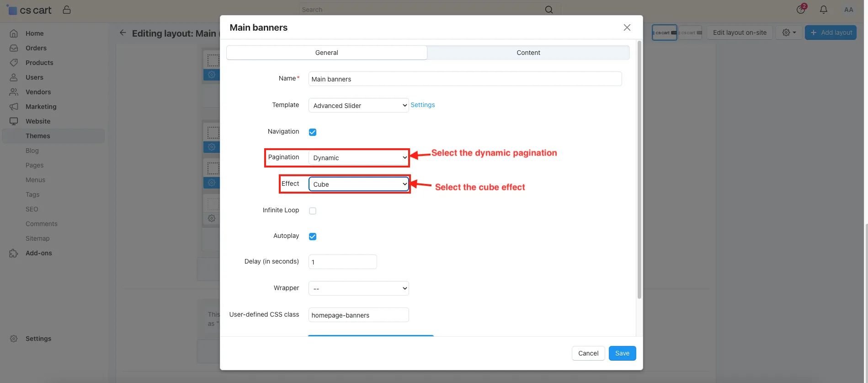This screenshot has width=868, height=383.
Task: Open Products in the sidebar
Action: click(x=39, y=63)
